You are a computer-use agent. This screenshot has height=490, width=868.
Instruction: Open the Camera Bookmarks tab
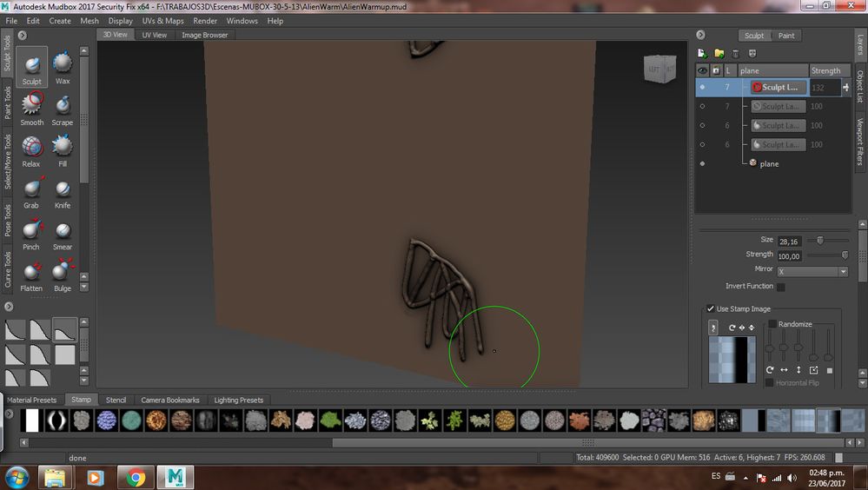click(170, 400)
